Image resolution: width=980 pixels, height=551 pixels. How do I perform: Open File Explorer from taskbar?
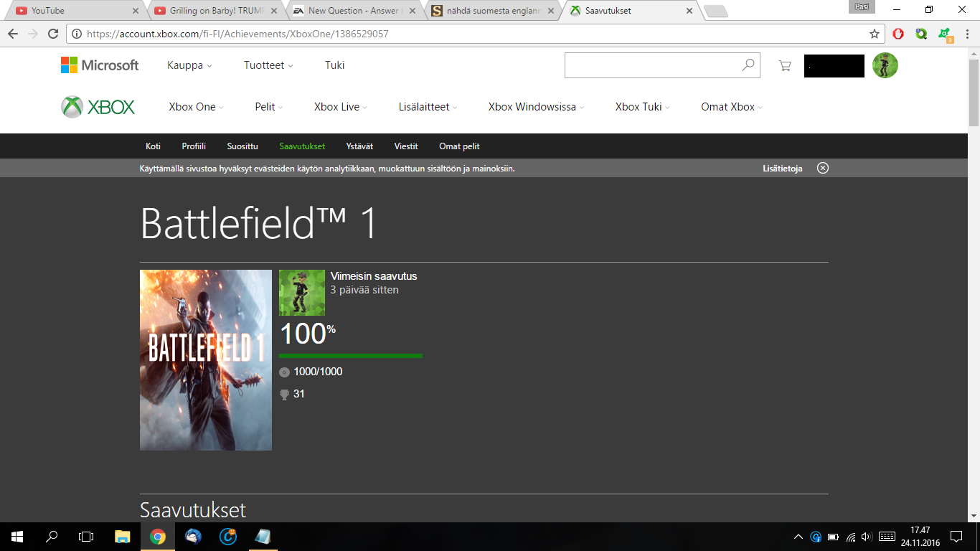point(123,537)
